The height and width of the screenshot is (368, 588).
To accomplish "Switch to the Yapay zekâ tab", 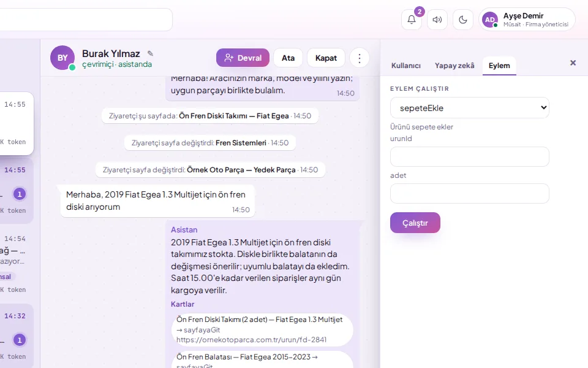I will 454,66.
